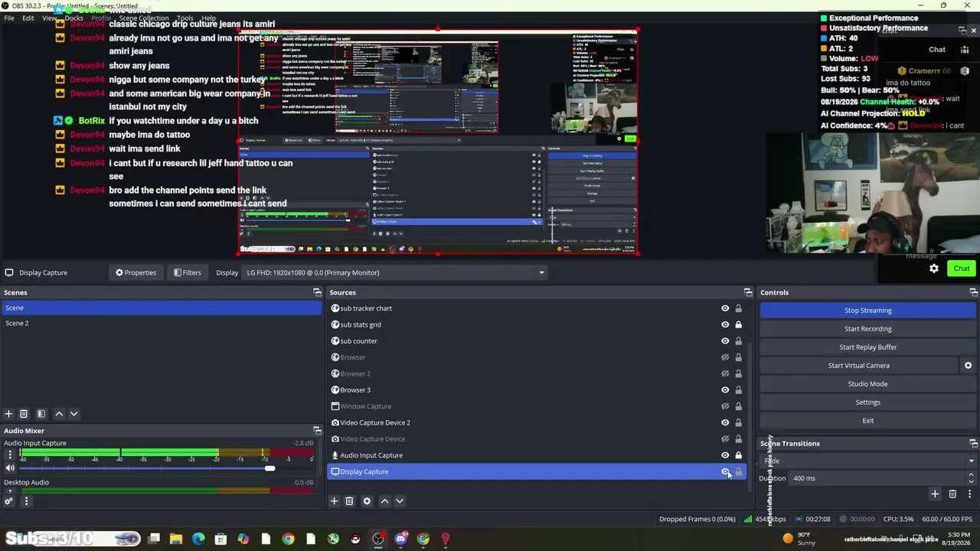Click Start Recording button

pos(868,329)
